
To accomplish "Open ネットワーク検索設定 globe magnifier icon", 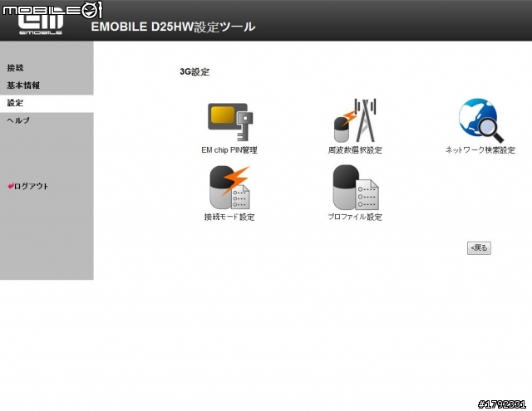I will pyautogui.click(x=480, y=120).
